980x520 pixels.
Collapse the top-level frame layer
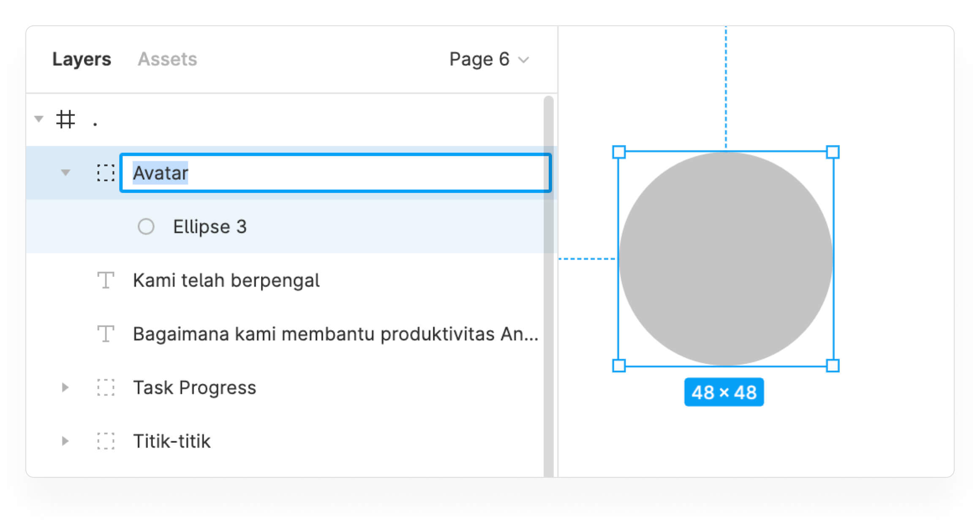tap(39, 119)
